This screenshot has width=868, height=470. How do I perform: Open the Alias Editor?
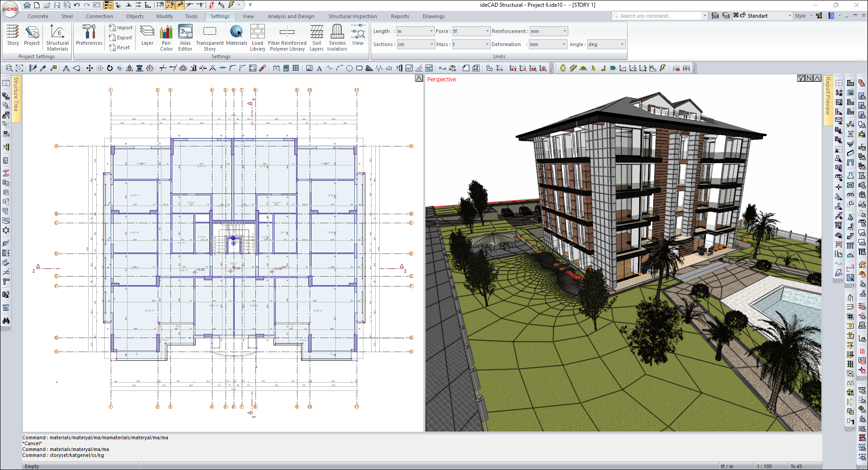(x=185, y=37)
